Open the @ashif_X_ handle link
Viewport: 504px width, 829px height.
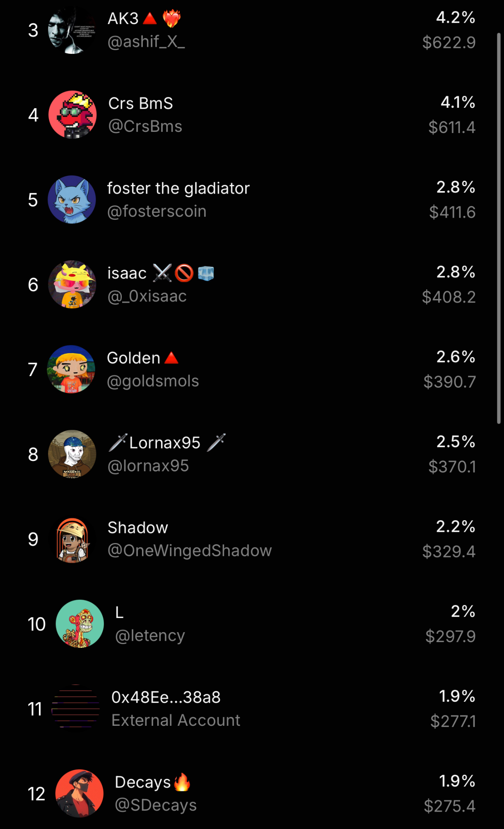coord(146,42)
